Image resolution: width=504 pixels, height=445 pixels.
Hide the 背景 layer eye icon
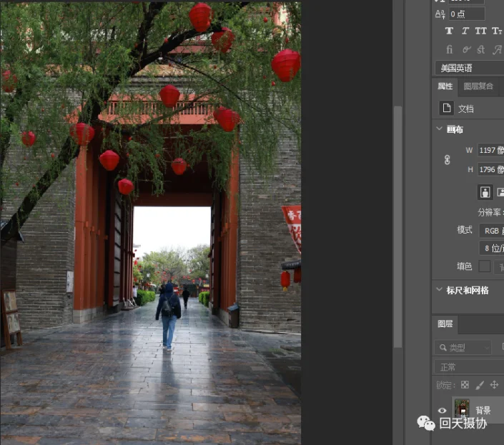[x=442, y=410]
